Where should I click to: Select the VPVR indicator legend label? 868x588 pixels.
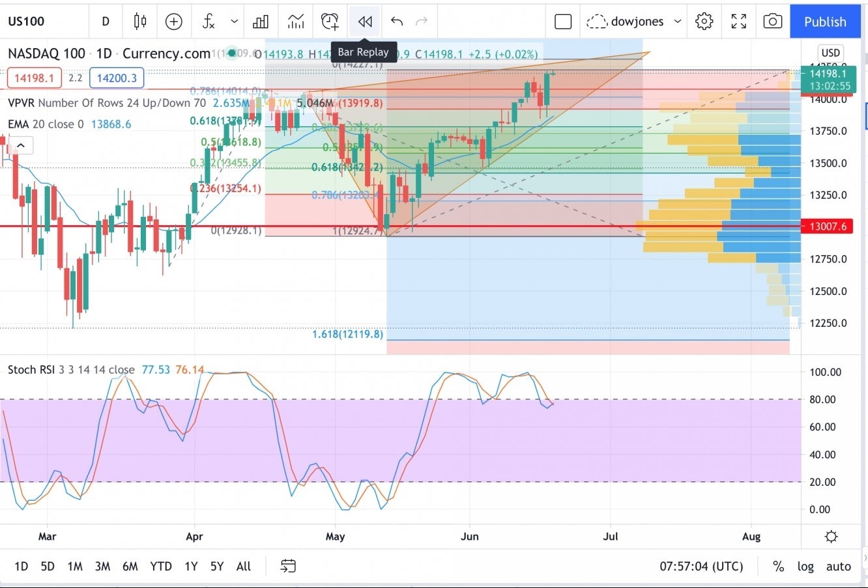tap(107, 103)
